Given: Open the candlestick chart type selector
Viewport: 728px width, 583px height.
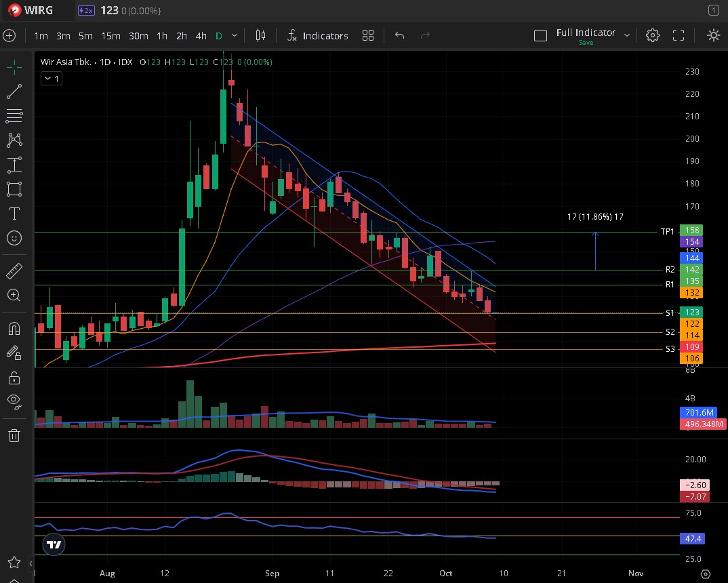Looking at the screenshot, I should click(261, 35).
